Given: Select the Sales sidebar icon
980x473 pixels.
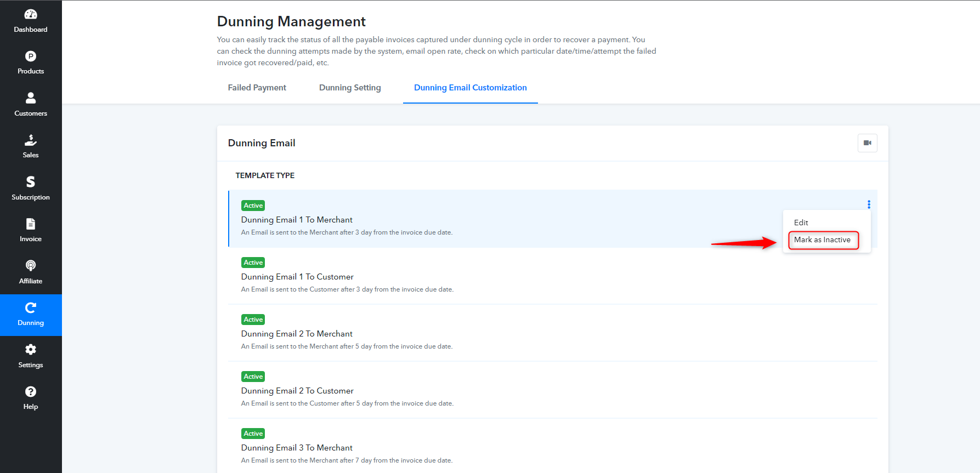Looking at the screenshot, I should point(31,140).
